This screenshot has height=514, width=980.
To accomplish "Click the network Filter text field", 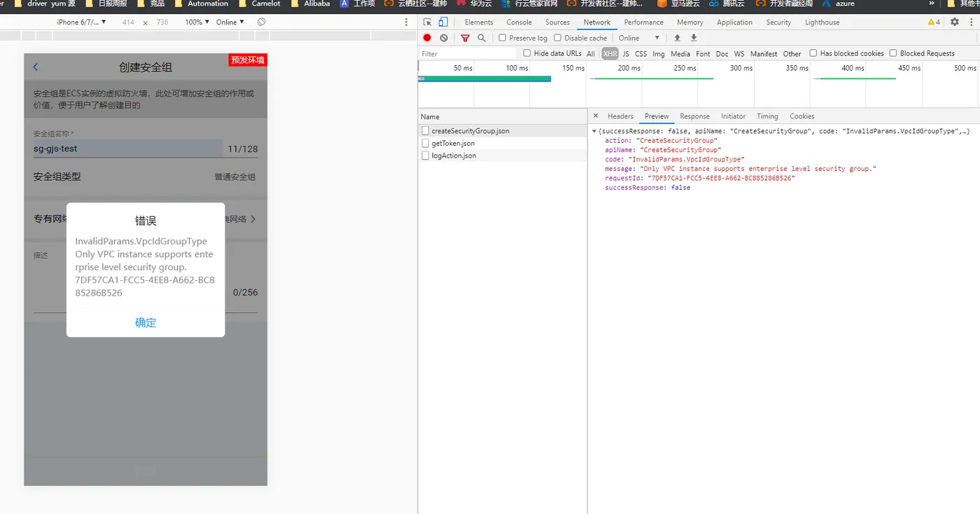I will point(468,53).
